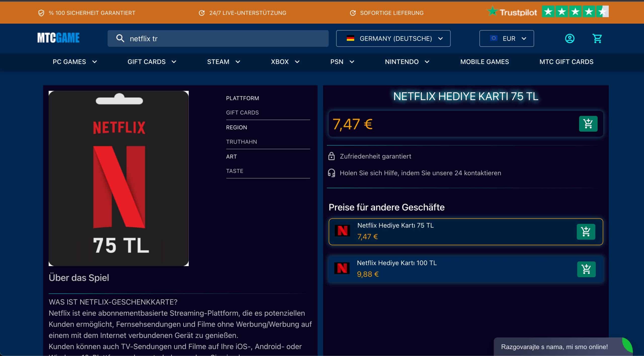Click Netflix logo of 100 TL listing
The width and height of the screenshot is (644, 356).
(342, 268)
